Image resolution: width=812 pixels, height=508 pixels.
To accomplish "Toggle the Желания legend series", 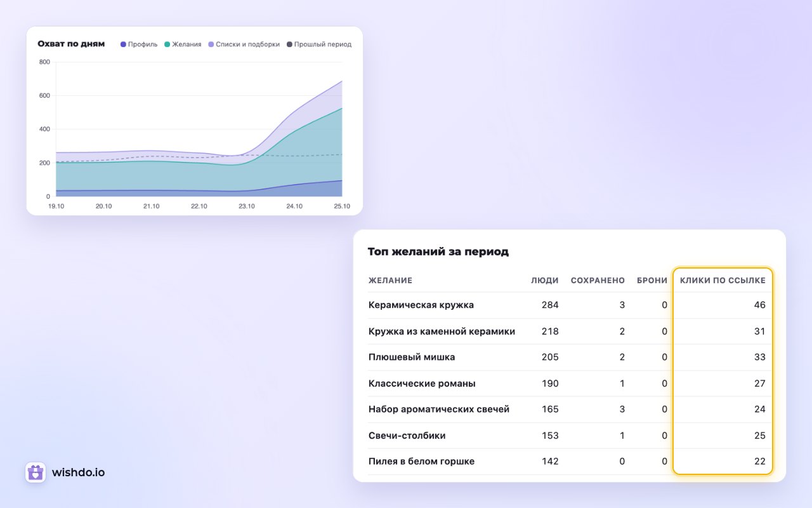I will tap(183, 44).
